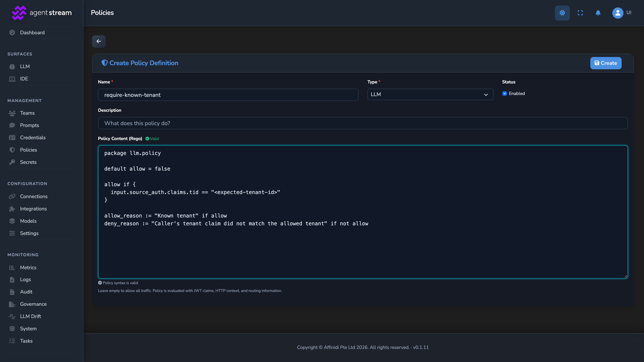644x362 pixels.
Task: Click the Integrations puzzle icon
Action: (x=12, y=209)
